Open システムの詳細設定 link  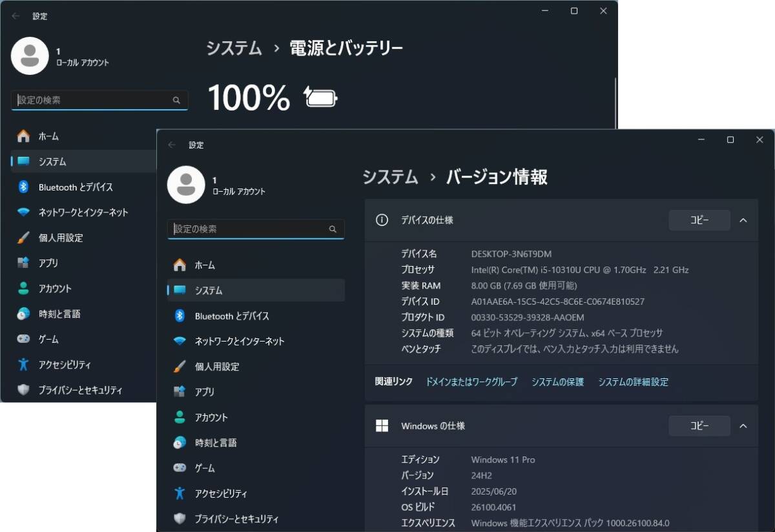tap(633, 382)
